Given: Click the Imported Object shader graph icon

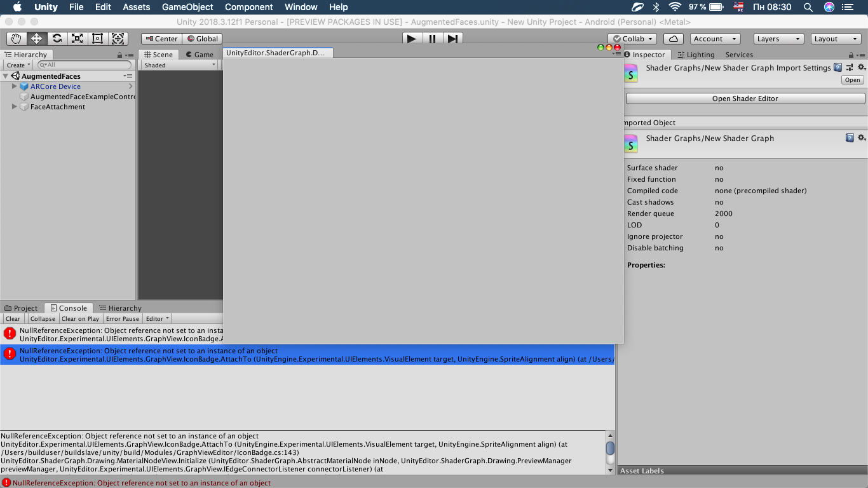Looking at the screenshot, I should point(630,143).
